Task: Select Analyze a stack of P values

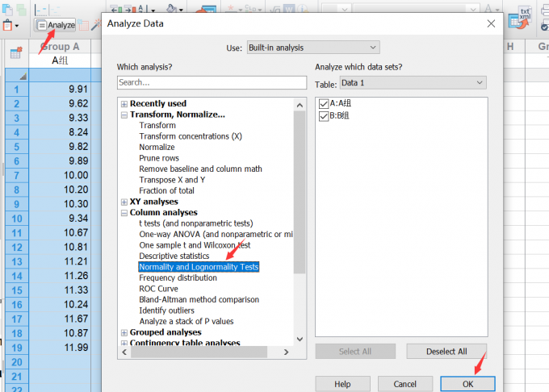Action: click(x=186, y=321)
